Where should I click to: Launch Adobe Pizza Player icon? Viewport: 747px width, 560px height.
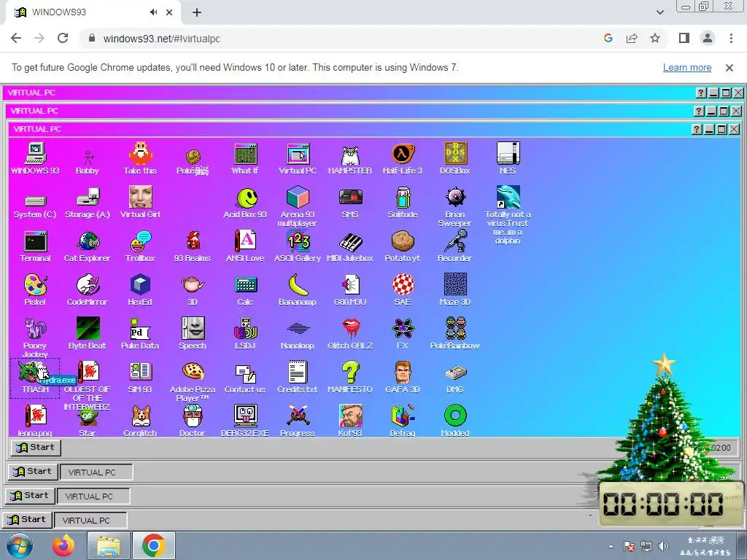pos(193,381)
